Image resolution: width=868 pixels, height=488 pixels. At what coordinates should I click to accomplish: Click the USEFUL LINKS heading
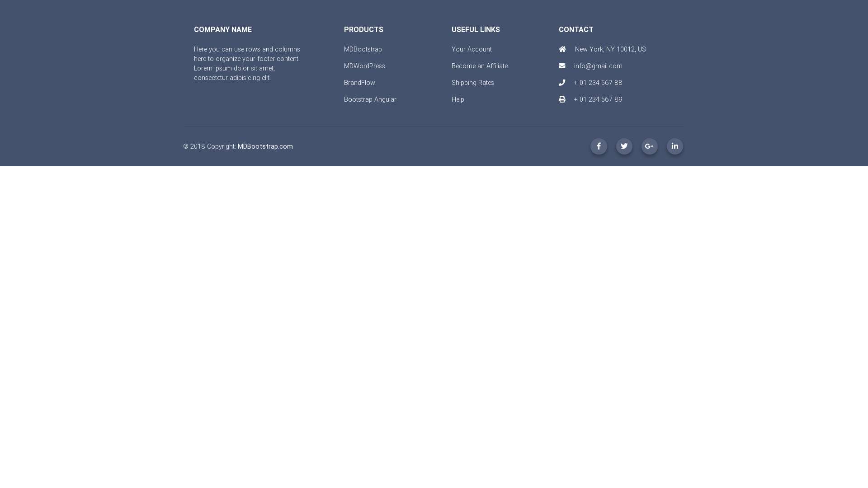pos(476,30)
